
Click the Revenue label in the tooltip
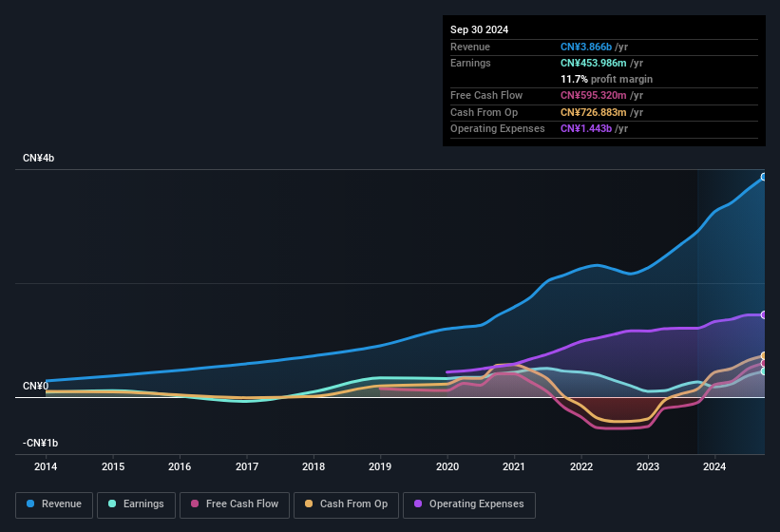[470, 47]
